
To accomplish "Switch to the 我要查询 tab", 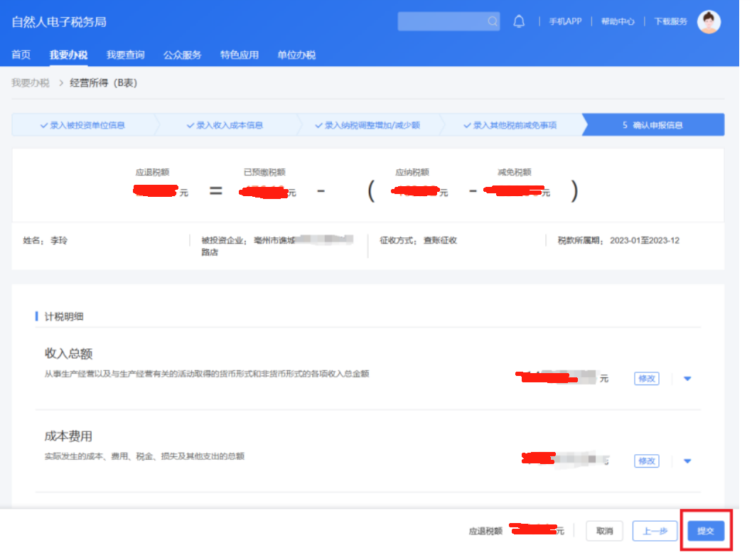I will tap(125, 55).
